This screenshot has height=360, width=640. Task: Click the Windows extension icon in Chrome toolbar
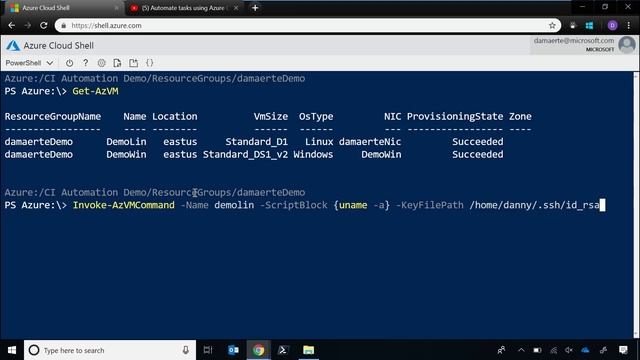point(589,25)
